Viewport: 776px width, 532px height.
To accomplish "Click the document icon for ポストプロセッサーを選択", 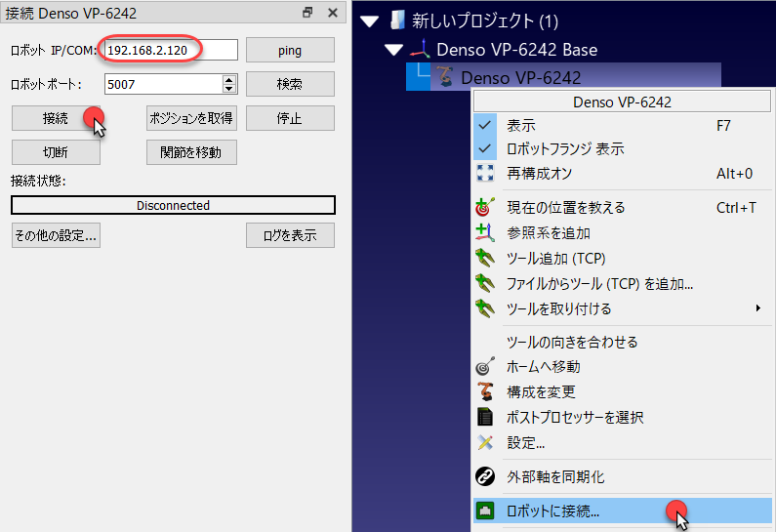I will [x=485, y=417].
